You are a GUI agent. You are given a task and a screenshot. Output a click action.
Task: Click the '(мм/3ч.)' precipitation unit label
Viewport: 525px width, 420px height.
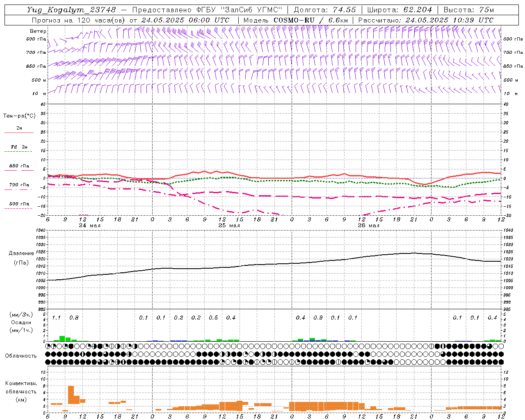click(21, 315)
